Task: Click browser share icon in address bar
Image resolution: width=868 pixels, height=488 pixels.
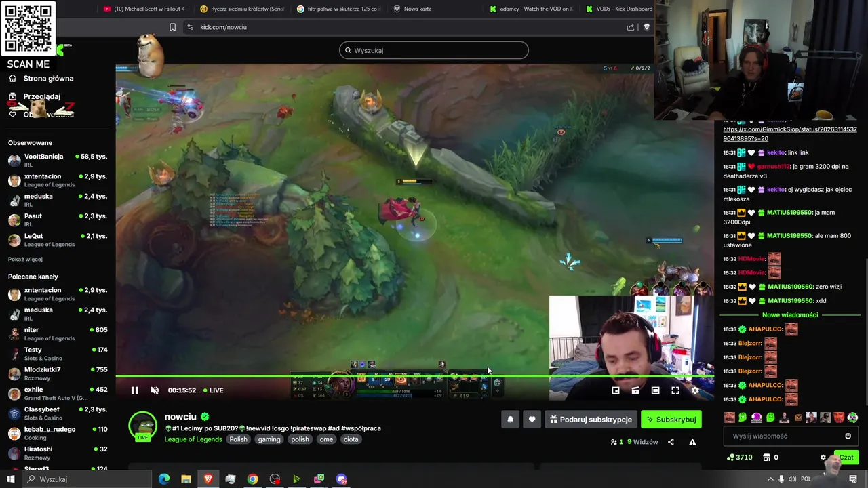Action: (x=631, y=27)
